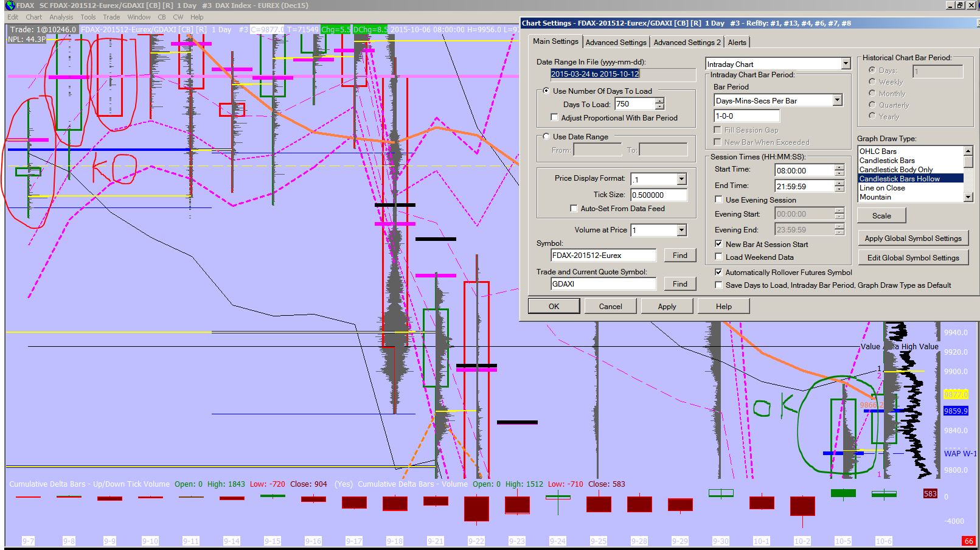Open the Analysis menu
The image size is (980, 550).
tap(61, 17)
